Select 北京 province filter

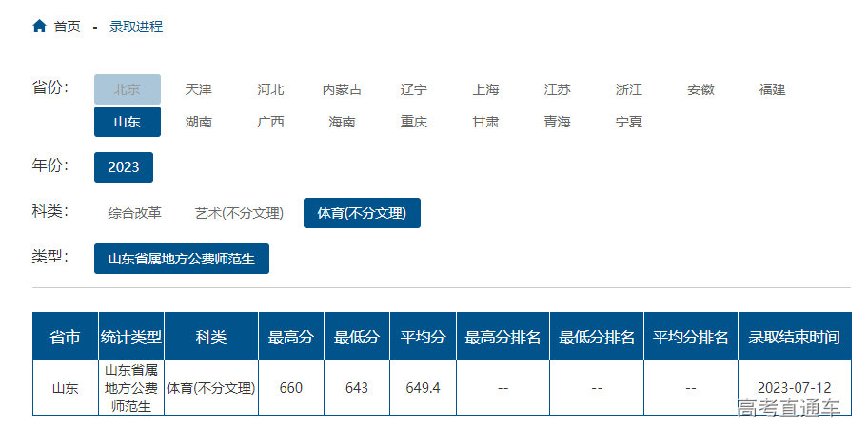[128, 89]
